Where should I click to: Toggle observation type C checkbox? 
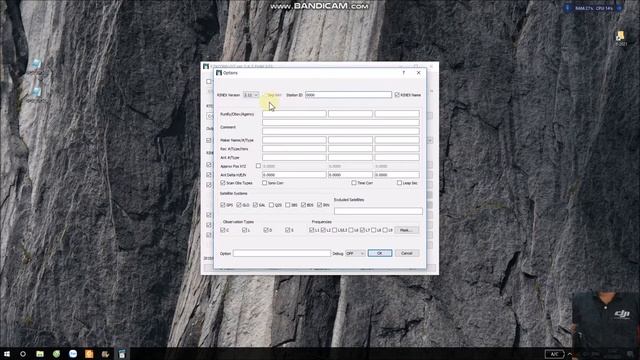pos(223,230)
